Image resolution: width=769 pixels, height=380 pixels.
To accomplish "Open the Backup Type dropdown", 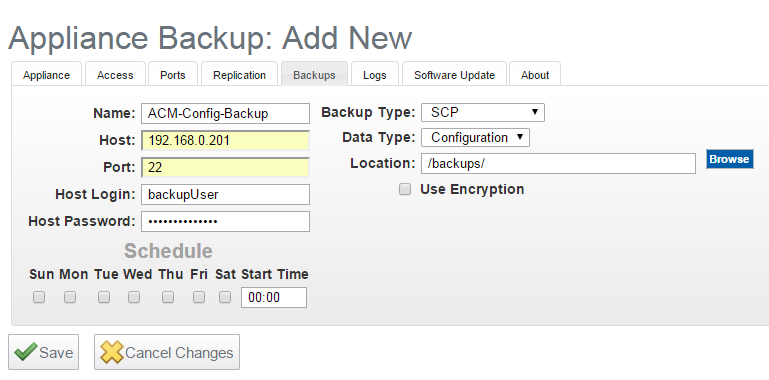I will (483, 112).
